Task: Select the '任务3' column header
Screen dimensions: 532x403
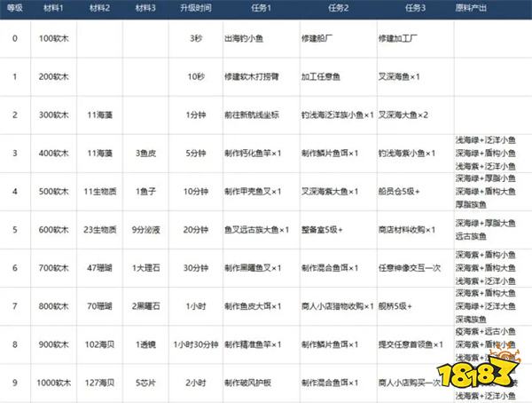Action: tap(415, 8)
